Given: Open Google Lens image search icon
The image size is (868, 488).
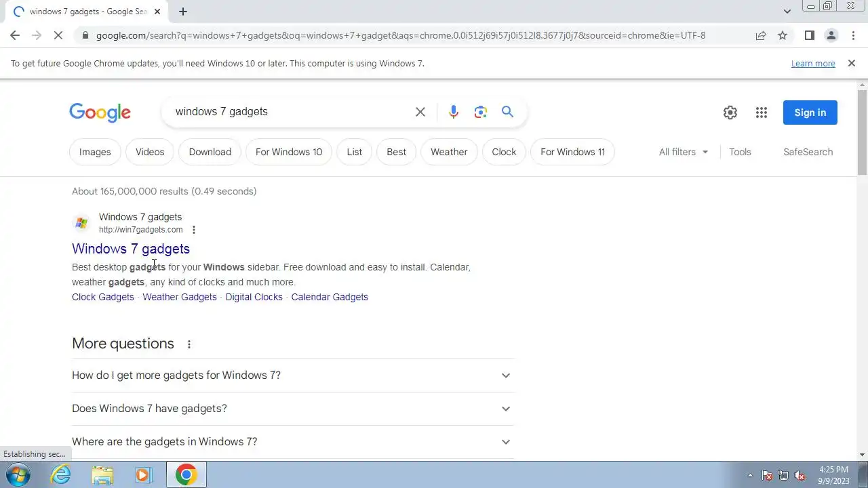Looking at the screenshot, I should (x=481, y=112).
